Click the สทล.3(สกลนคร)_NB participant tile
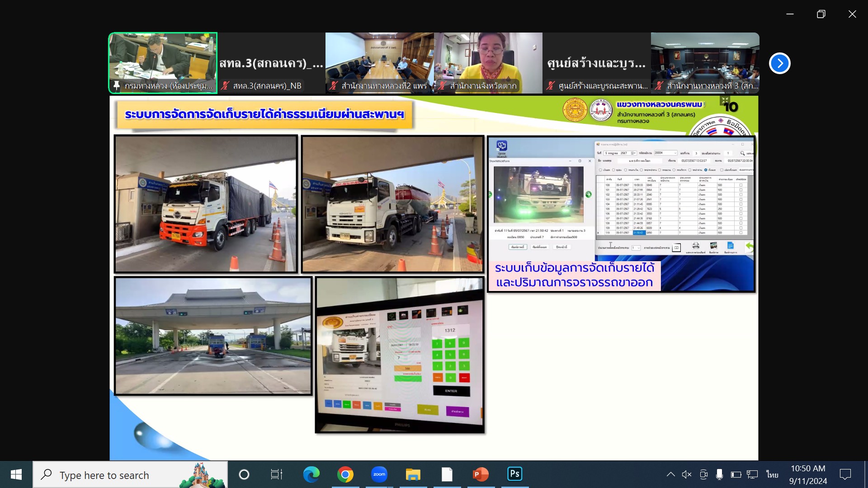 coord(271,63)
